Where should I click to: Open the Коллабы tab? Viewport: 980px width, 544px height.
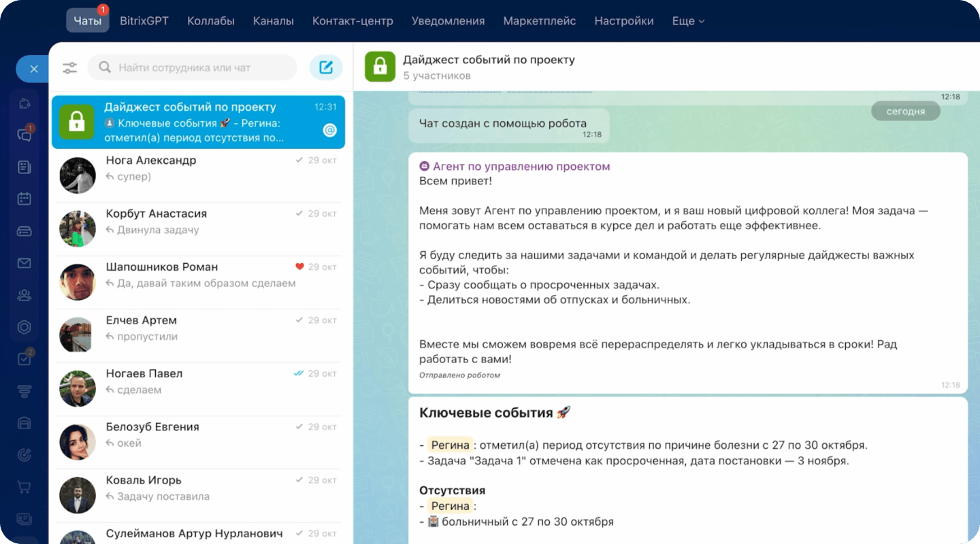click(x=210, y=21)
